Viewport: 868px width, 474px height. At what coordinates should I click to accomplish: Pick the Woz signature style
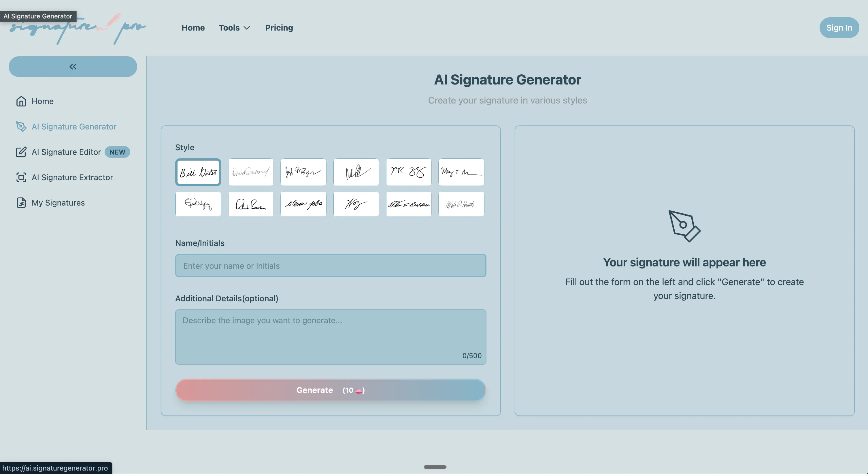pyautogui.click(x=356, y=204)
